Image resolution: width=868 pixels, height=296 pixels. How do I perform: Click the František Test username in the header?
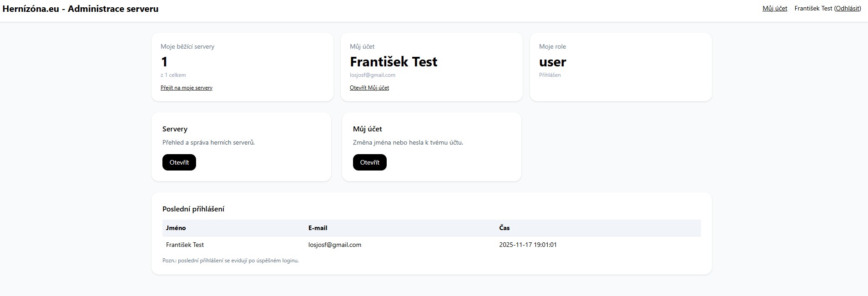point(813,8)
